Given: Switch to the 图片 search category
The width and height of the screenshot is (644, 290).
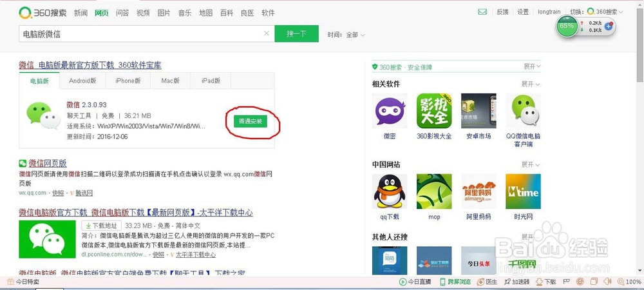Looking at the screenshot, I should [164, 13].
